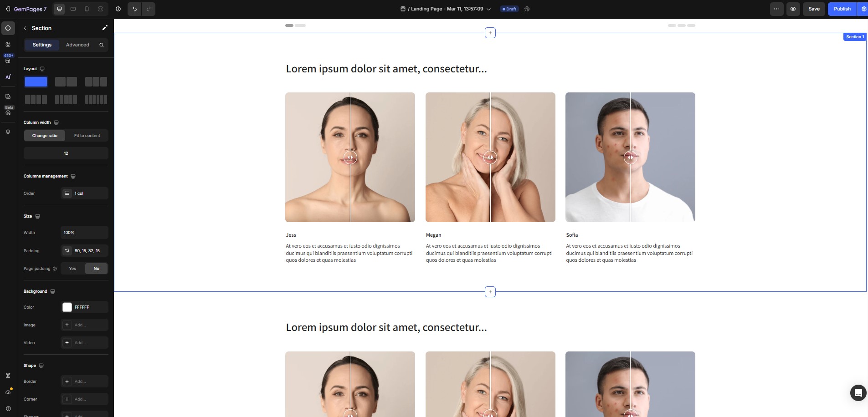Viewport: 868px width, 417px height.
Task: Switch to the Advanced tab
Action: [x=77, y=45]
